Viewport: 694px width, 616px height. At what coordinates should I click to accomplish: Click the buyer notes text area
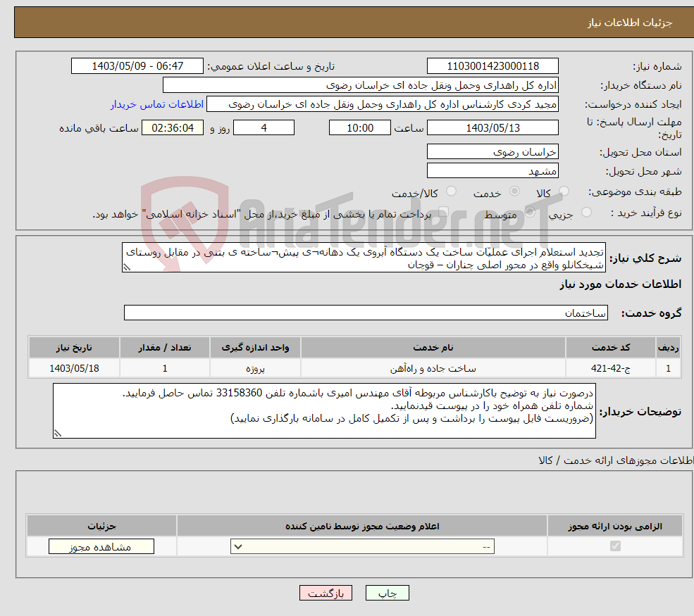click(324, 411)
